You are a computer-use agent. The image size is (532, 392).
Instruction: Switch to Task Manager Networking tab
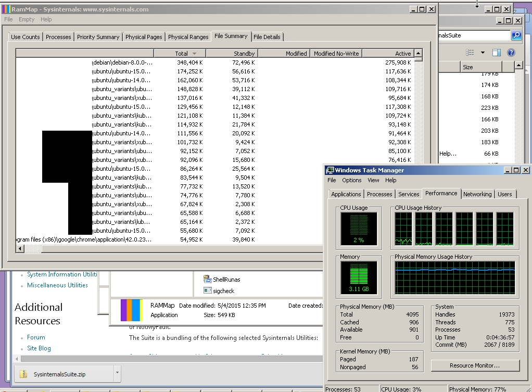(x=477, y=194)
